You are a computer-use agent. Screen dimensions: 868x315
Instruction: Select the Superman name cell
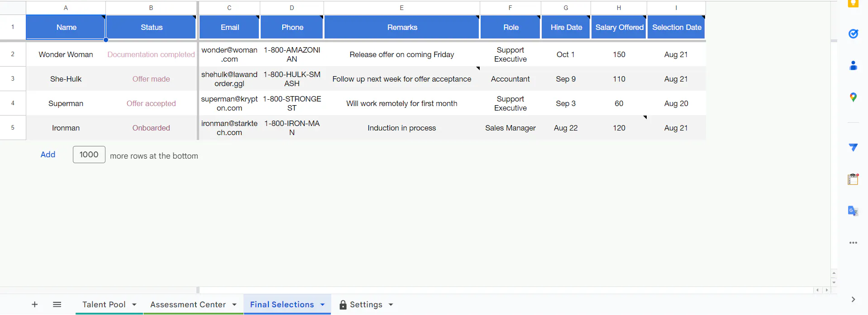[66, 103]
